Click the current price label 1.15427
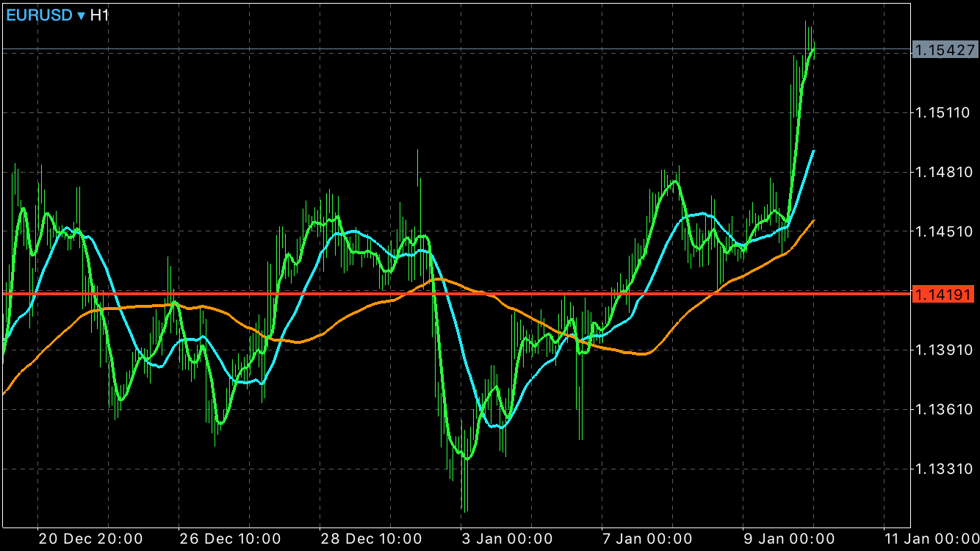Image resolution: width=980 pixels, height=551 pixels. [x=945, y=50]
